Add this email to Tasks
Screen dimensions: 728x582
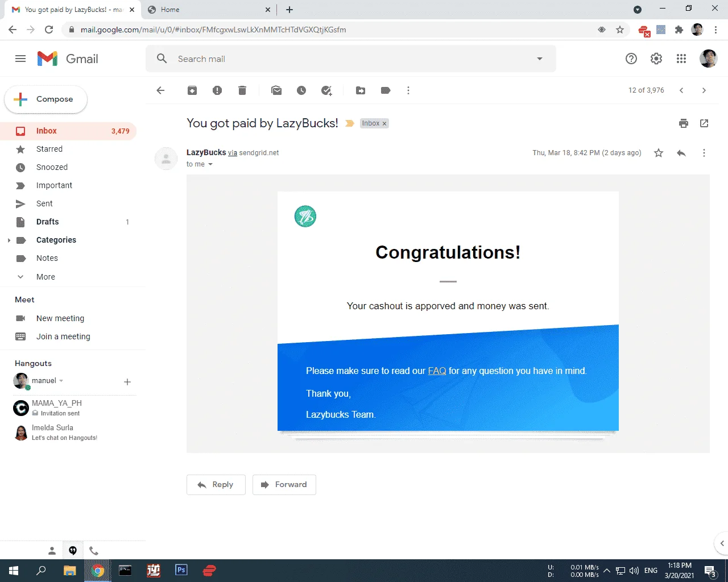(326, 90)
